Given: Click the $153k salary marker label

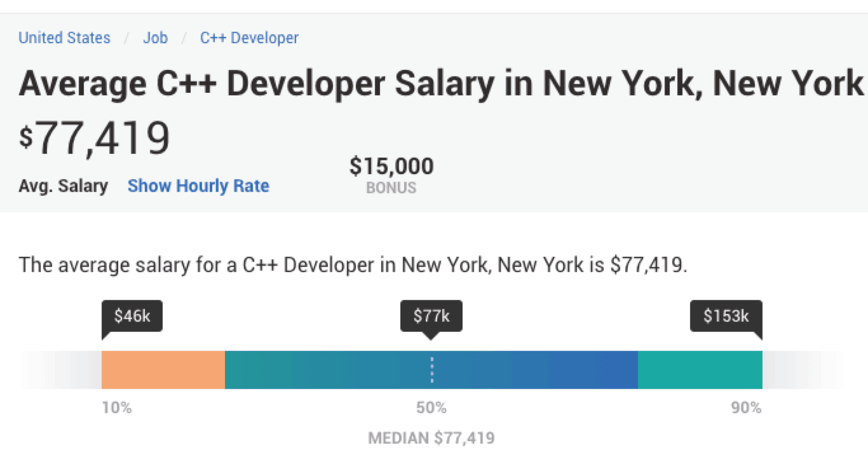Looking at the screenshot, I should coord(726,316).
